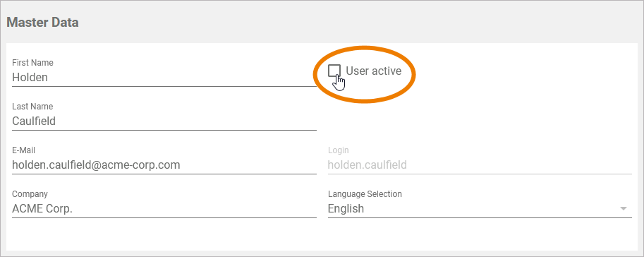The image size is (644, 257).
Task: Click the Company input field
Action: pyautogui.click(x=164, y=209)
